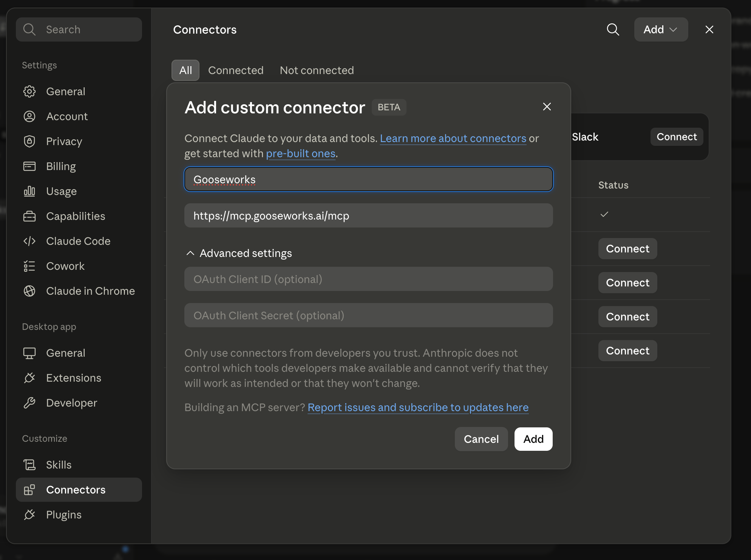
Task: Follow the pre-built ones link
Action: click(x=301, y=153)
